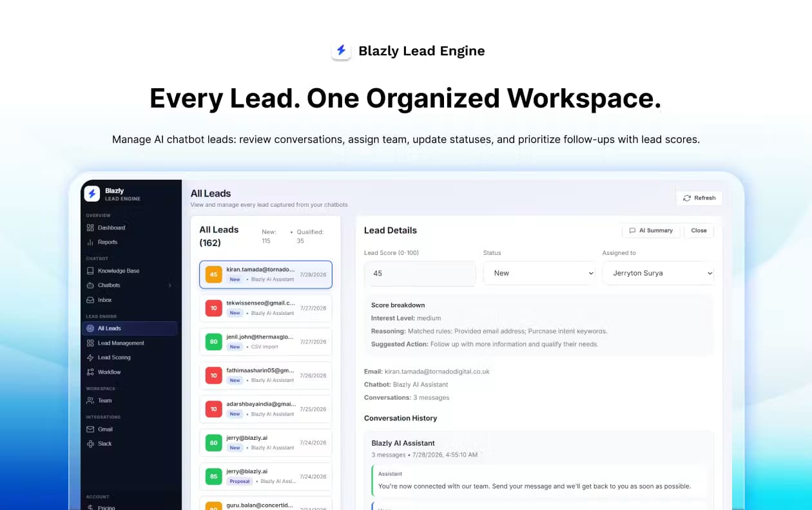This screenshot has width=812, height=510.
Task: Click the Refresh button
Action: [x=699, y=198]
